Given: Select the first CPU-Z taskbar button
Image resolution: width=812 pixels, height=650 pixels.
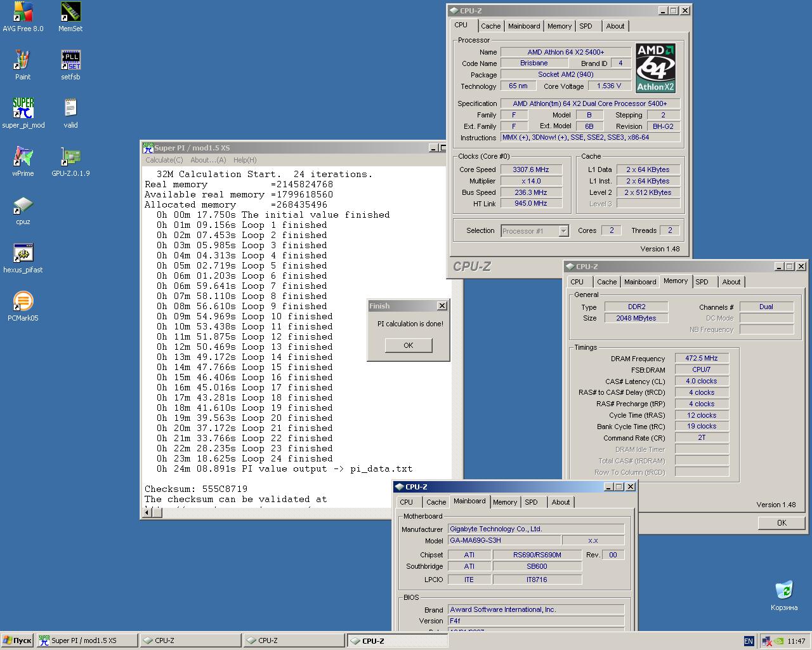Looking at the screenshot, I should coord(190,640).
